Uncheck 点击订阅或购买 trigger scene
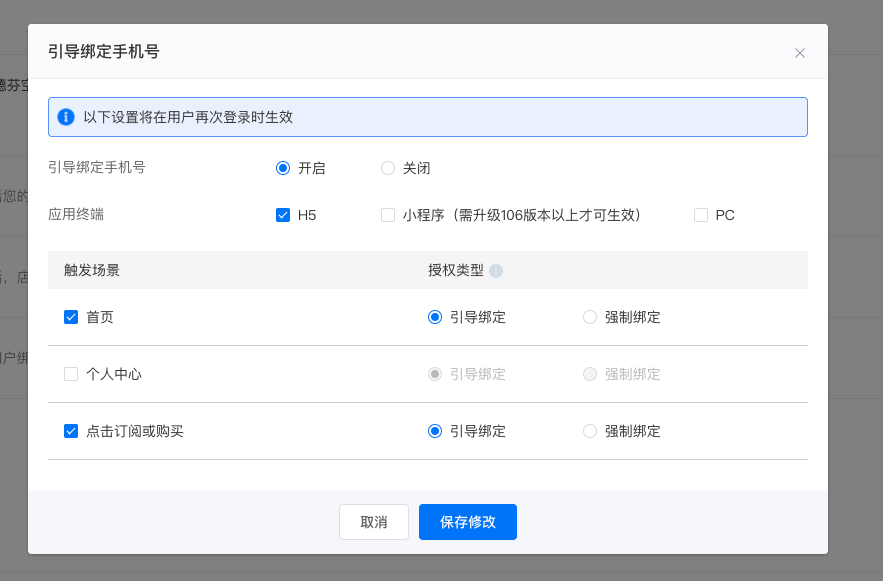 tap(71, 431)
